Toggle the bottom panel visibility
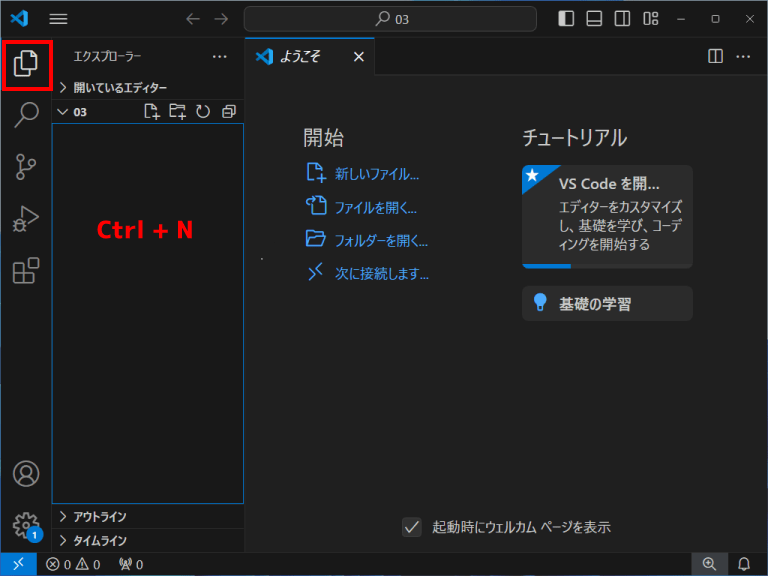 click(x=594, y=19)
